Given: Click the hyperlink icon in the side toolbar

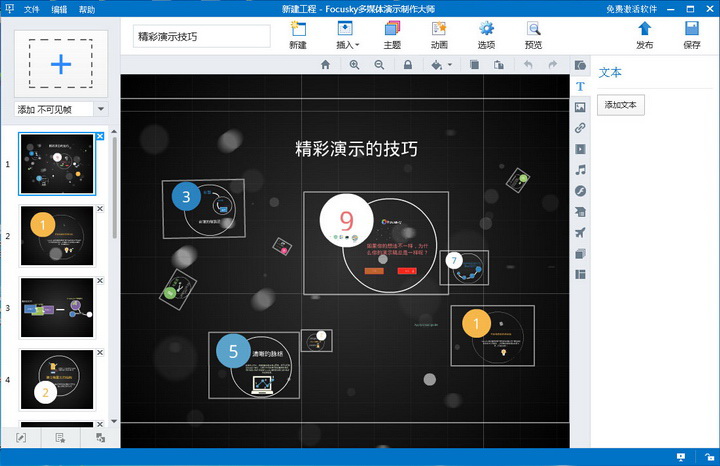Looking at the screenshot, I should pos(580,128).
